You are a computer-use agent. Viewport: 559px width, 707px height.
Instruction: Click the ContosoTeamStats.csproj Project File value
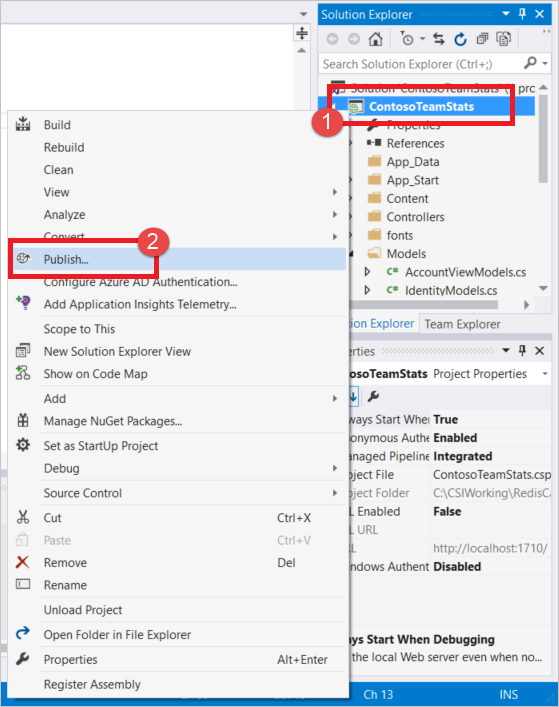click(491, 474)
